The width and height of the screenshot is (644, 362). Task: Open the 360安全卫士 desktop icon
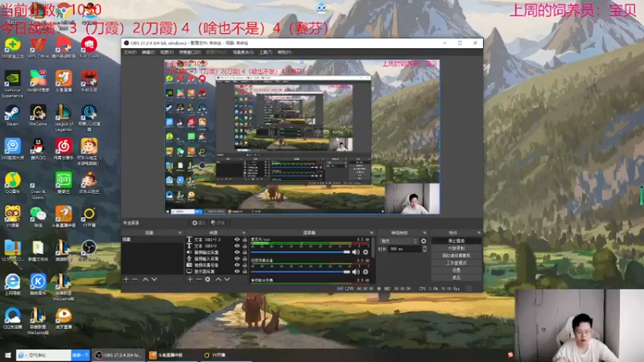coord(12,47)
